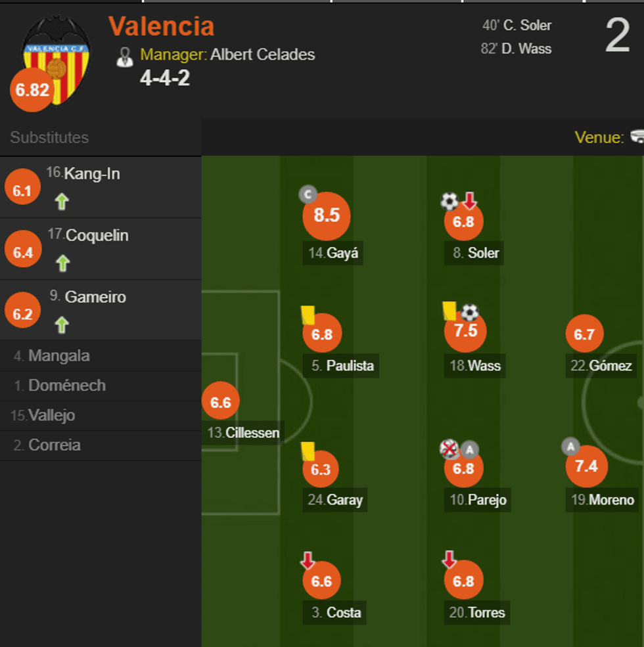
Task: Click the Valencia club crest logo
Action: 56,59
